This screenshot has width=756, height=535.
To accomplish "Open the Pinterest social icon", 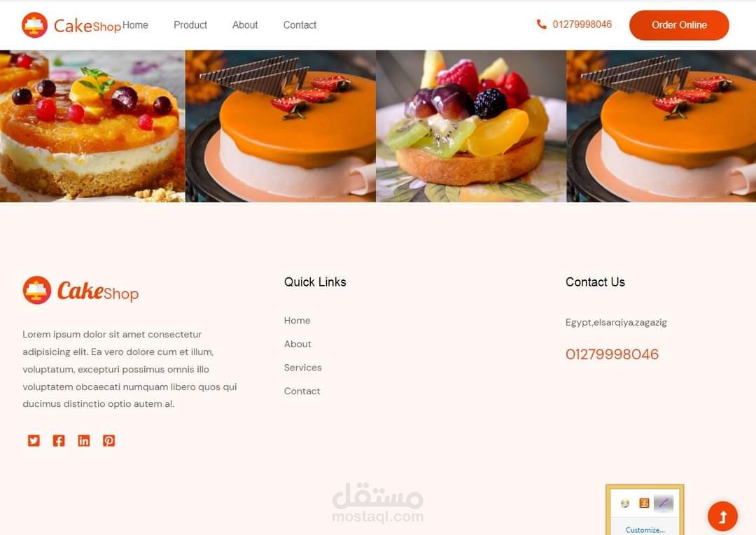I will pos(109,440).
